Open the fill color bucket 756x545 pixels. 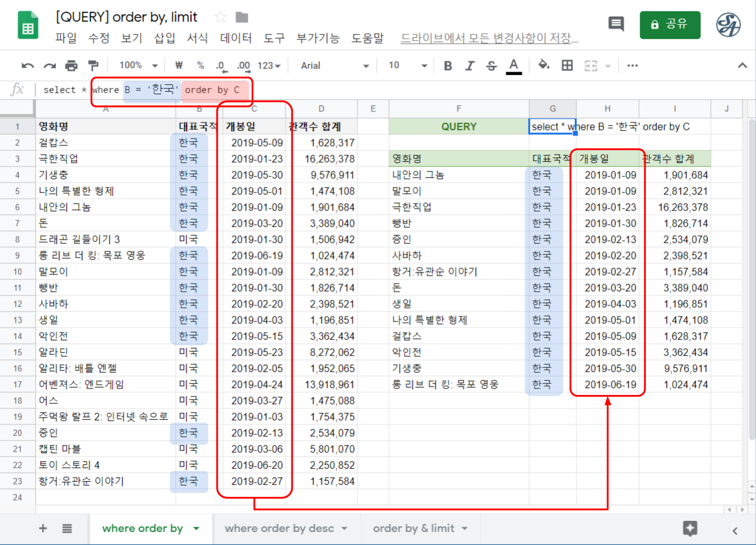[543, 65]
